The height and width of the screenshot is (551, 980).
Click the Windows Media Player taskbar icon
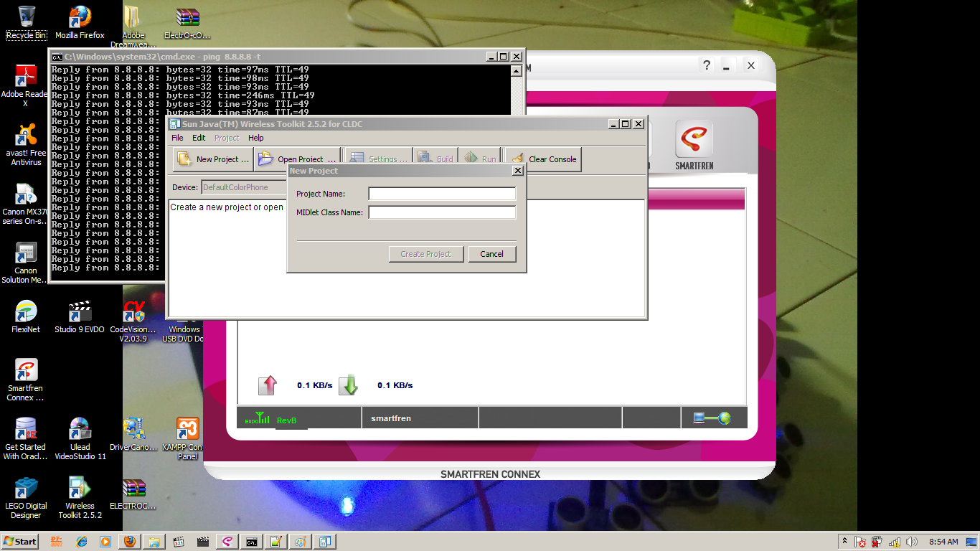[105, 542]
